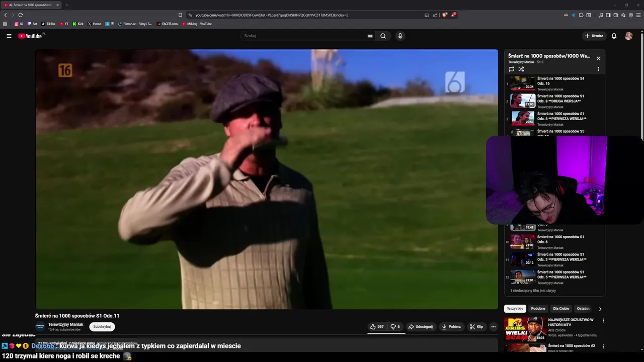
Task: Select the Dla Ciebie filter chip
Action: [x=561, y=309]
